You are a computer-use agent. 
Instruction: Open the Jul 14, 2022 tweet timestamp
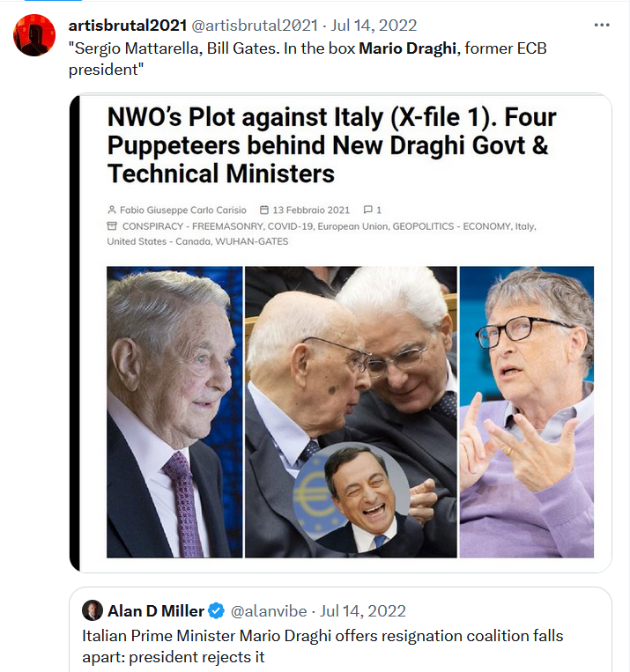(374, 26)
